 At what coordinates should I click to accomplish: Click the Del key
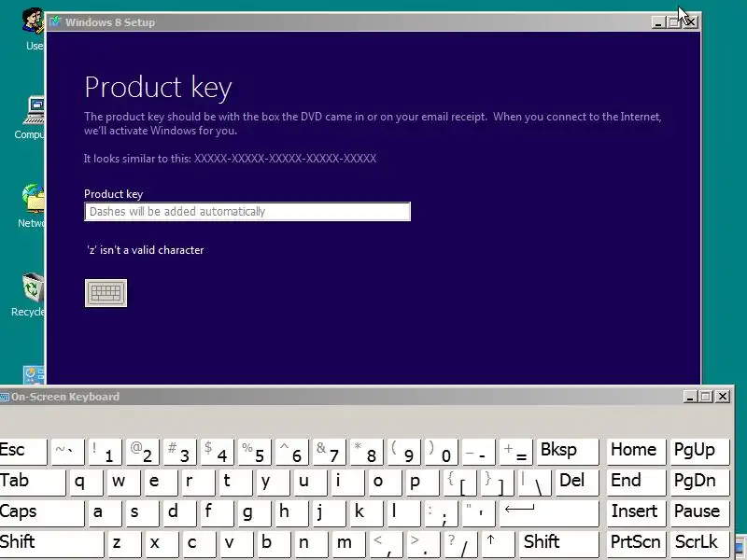pyautogui.click(x=577, y=482)
